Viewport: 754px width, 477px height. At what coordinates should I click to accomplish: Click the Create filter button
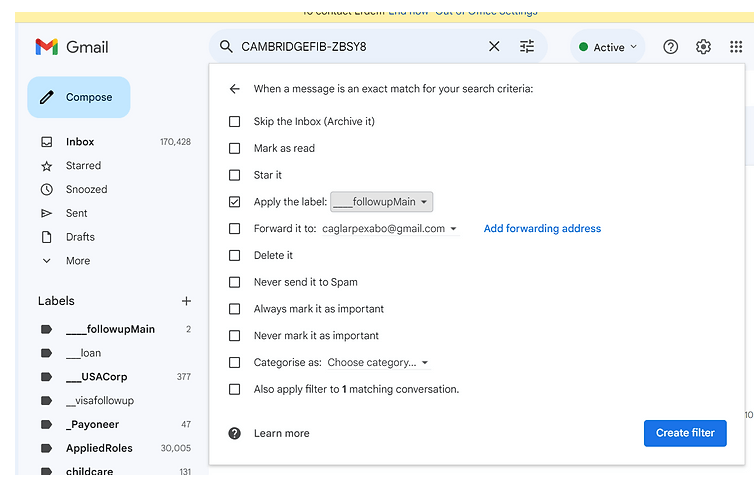click(x=685, y=433)
